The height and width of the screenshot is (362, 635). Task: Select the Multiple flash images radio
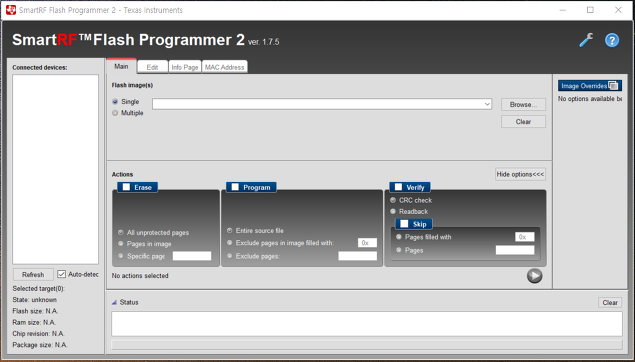[x=115, y=113]
